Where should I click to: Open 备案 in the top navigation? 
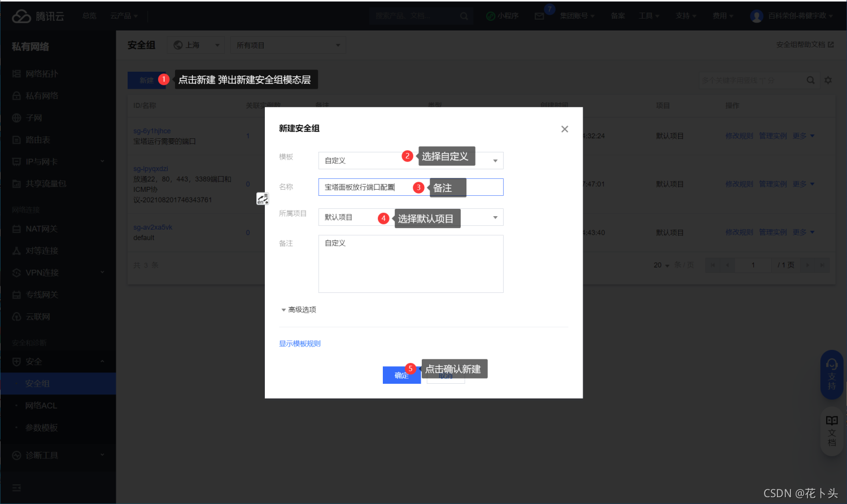tap(618, 16)
